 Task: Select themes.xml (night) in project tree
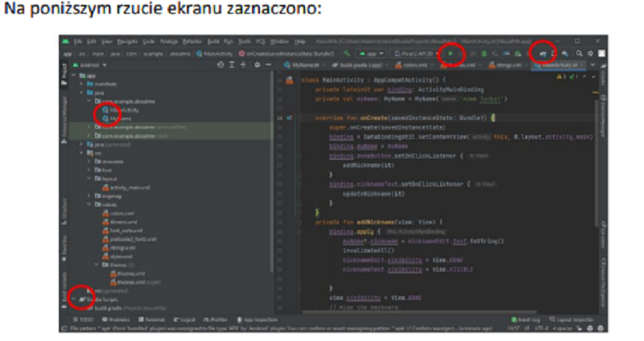tap(135, 282)
